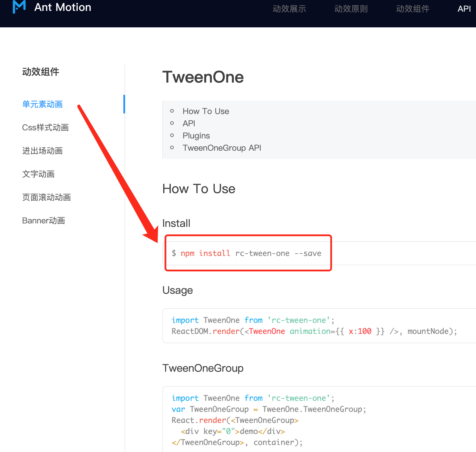This screenshot has width=476, height=452.
Task: Jump to How To Use via table of contents
Action: [206, 111]
